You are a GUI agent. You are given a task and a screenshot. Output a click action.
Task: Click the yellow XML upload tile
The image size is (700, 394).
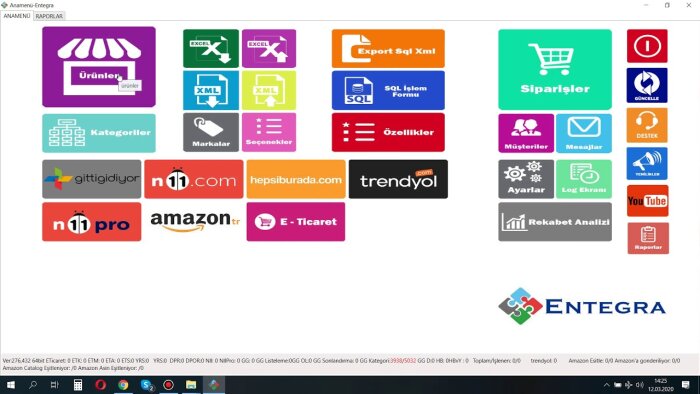point(269,91)
